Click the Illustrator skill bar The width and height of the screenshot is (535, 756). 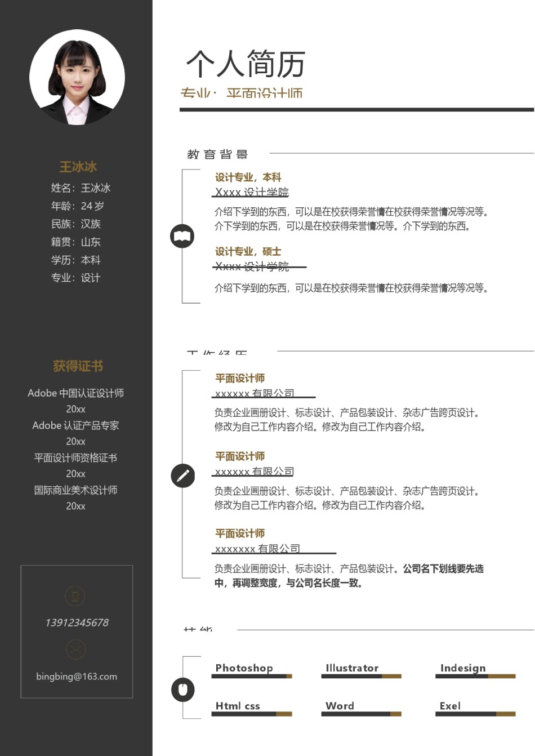pos(361,675)
